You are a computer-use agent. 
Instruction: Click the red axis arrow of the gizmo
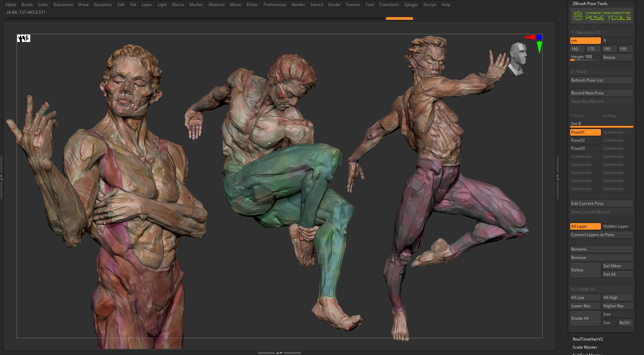point(530,37)
